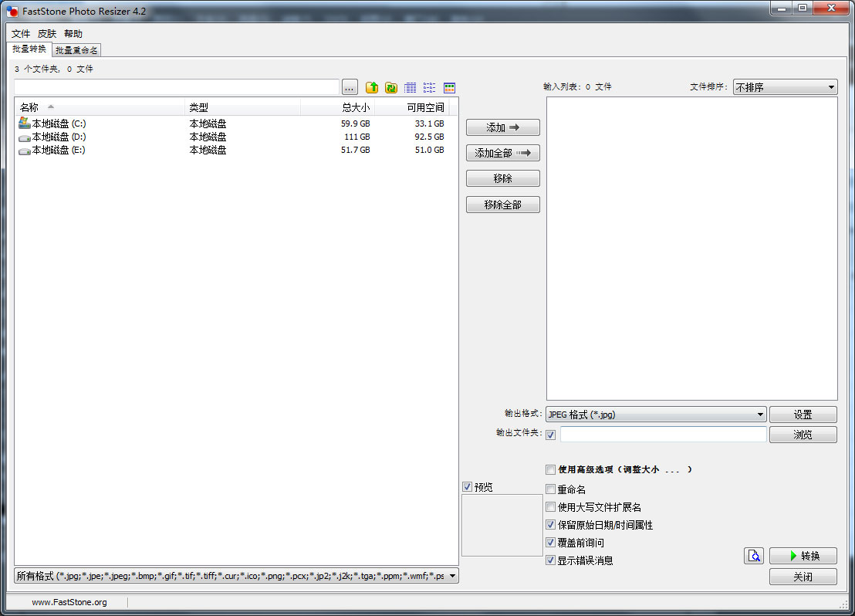Select 本地磁盘 (C:) row text
Image resolution: width=855 pixels, height=616 pixels.
[59, 124]
